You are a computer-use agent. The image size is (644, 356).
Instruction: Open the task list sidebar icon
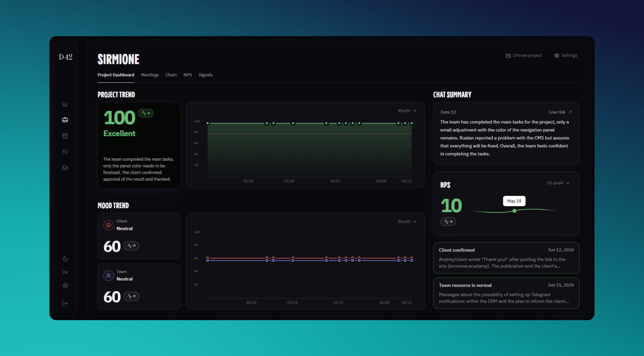click(65, 151)
